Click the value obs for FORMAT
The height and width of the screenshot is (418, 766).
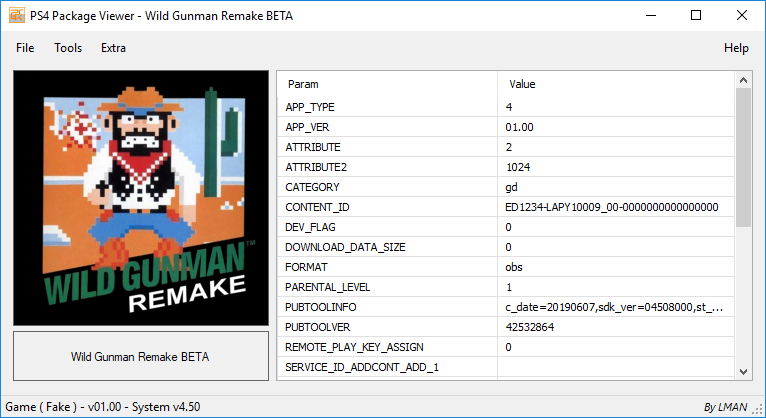click(513, 267)
